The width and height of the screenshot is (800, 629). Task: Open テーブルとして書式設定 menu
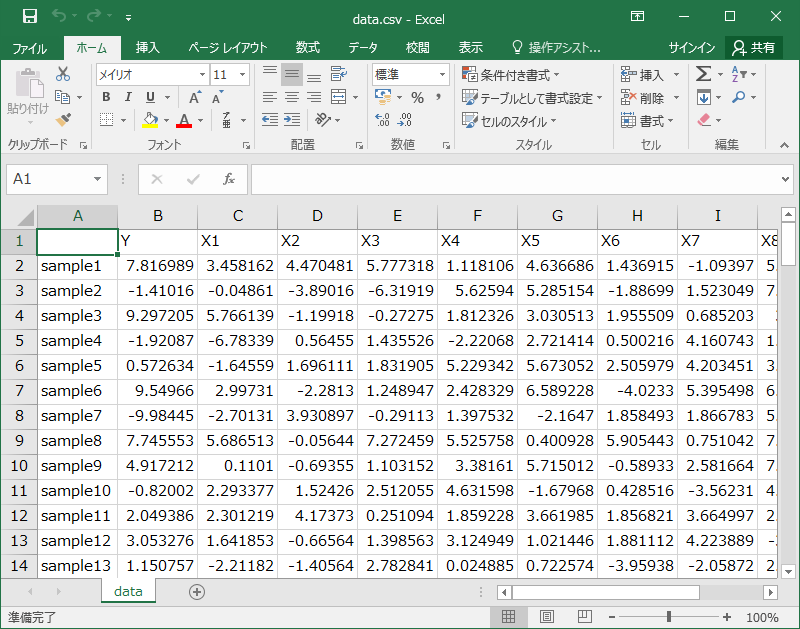(532, 97)
